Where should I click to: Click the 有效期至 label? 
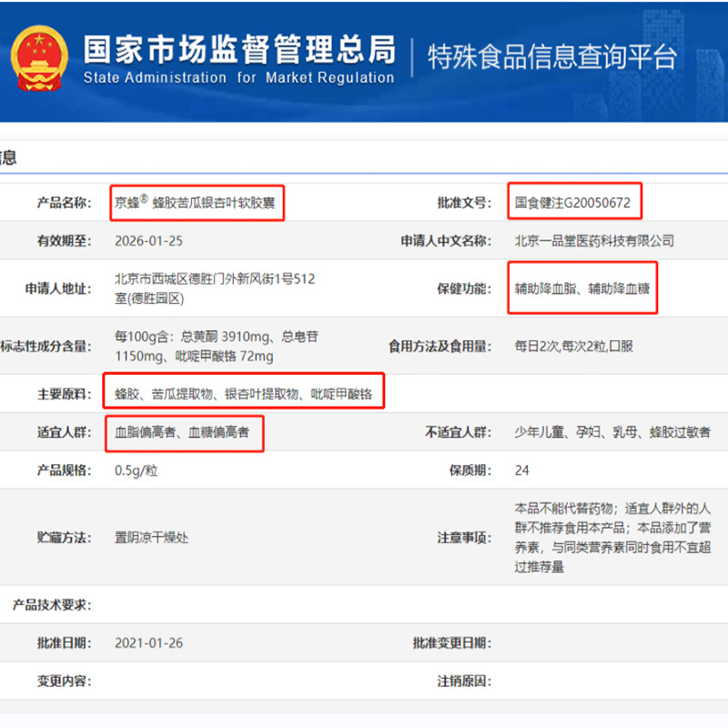[64, 241]
